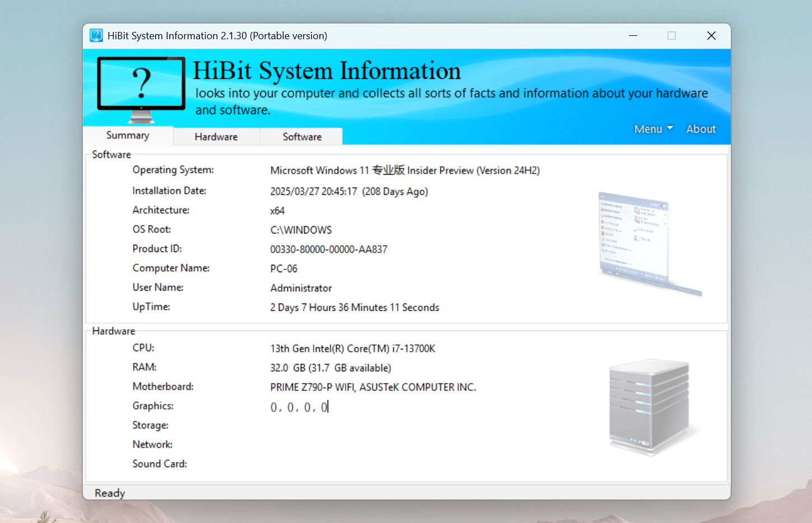Minimize the HiBit System Information window
The width and height of the screenshot is (812, 523).
pyautogui.click(x=633, y=36)
